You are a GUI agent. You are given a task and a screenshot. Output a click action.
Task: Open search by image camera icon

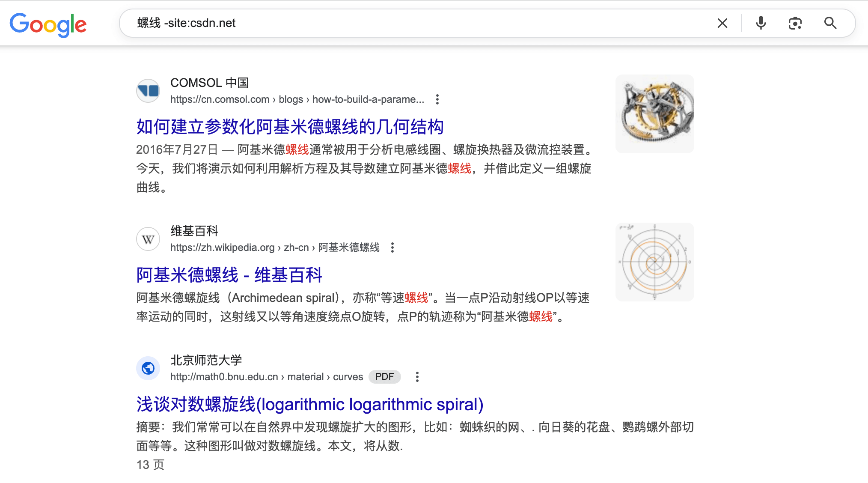tap(795, 23)
